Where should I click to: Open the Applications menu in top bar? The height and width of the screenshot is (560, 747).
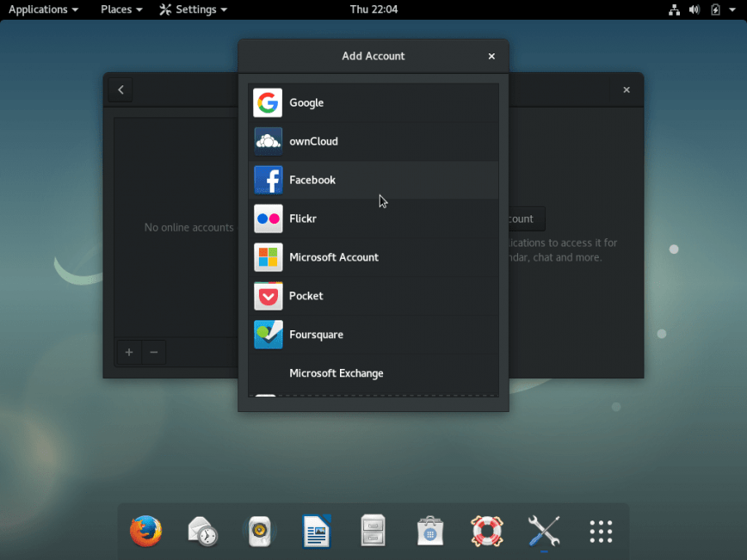43,9
